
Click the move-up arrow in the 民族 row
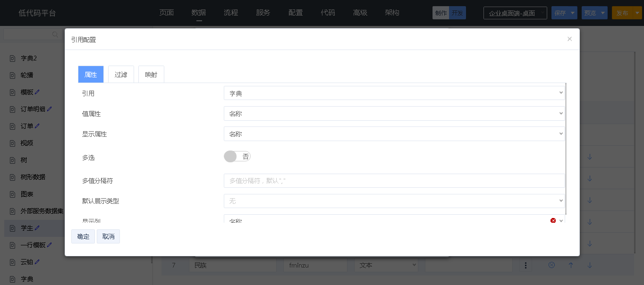coord(570,265)
